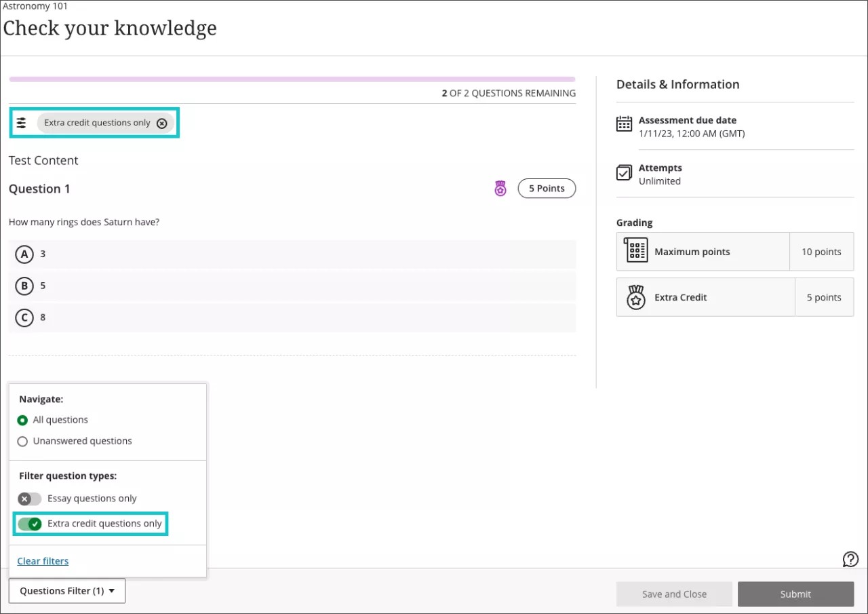This screenshot has height=614, width=868.
Task: Enable the Essay questions only toggle
Action: 29,498
